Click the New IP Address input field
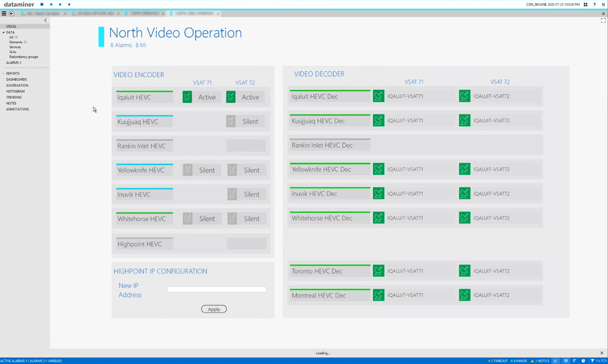The width and height of the screenshot is (608, 364). (x=217, y=289)
